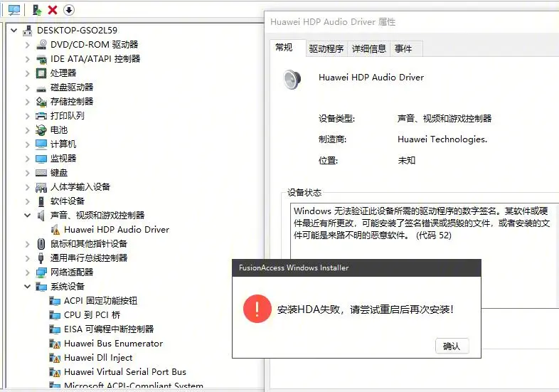
Task: Click the scan for hardware changes monitor icon
Action: pos(14,10)
